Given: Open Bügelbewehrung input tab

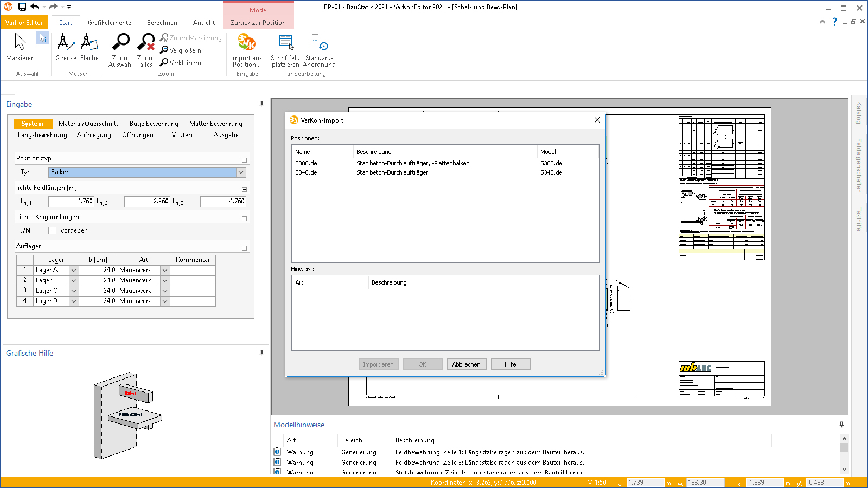Looking at the screenshot, I should (154, 124).
